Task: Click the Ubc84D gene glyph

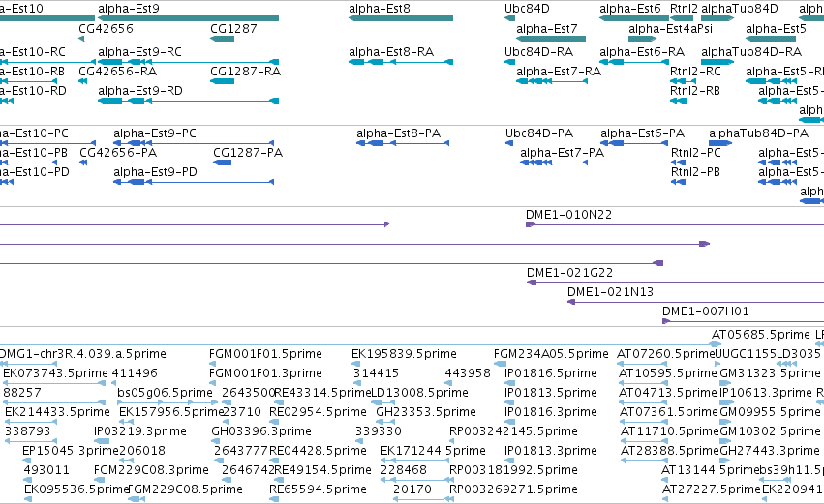Action: point(509,18)
